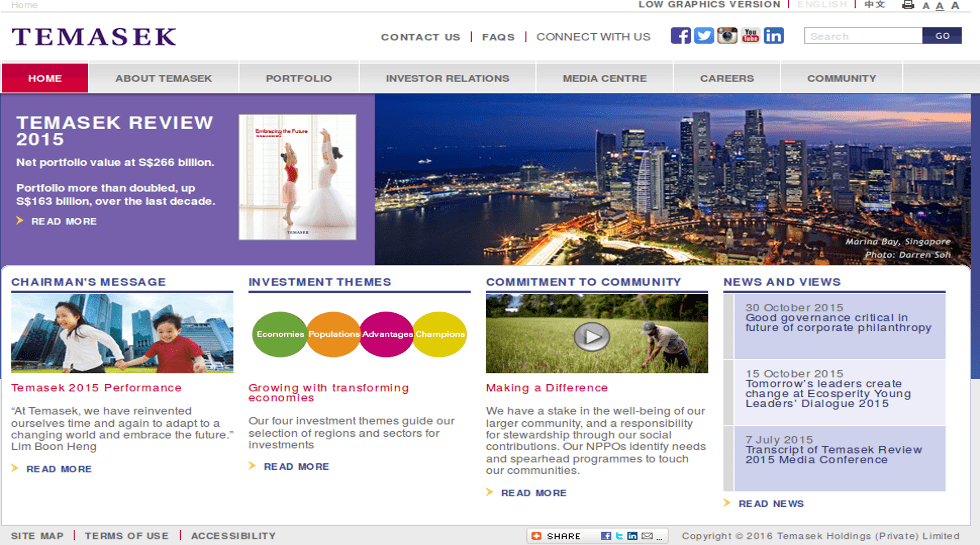Screen dimensions: 980x545
Task: Expand Read News under News and Views
Action: pos(771,504)
